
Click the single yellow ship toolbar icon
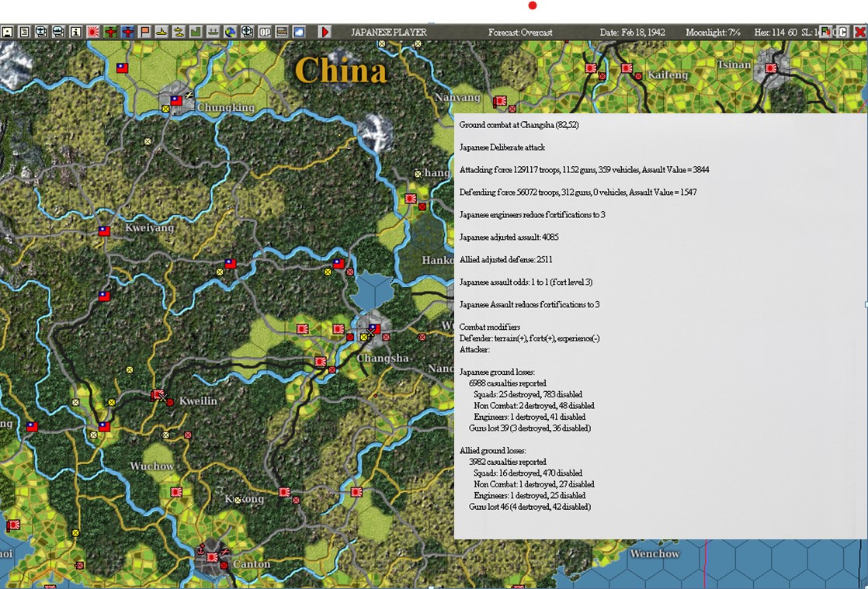161,32
